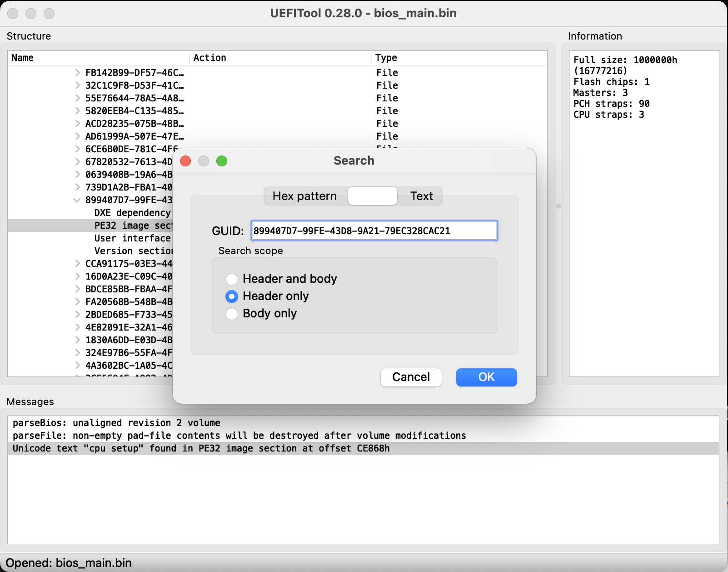The width and height of the screenshot is (728, 572).
Task: Select the 324E97B6-55FA-4F tree row
Action: (x=129, y=353)
